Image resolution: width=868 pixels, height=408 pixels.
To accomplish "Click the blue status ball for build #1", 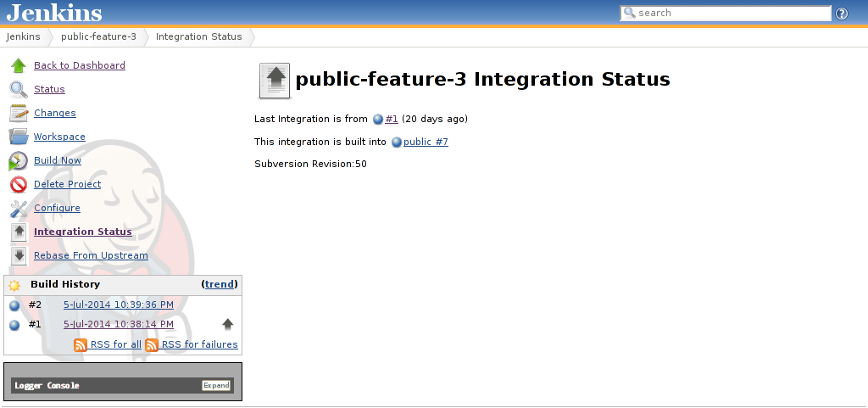I will tap(15, 325).
